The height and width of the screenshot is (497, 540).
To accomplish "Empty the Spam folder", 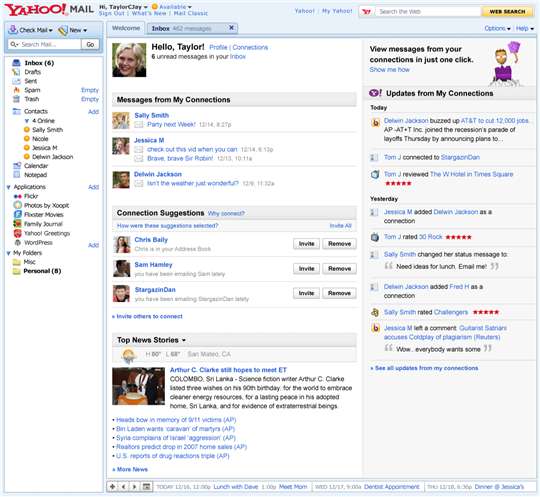I will (90, 90).
